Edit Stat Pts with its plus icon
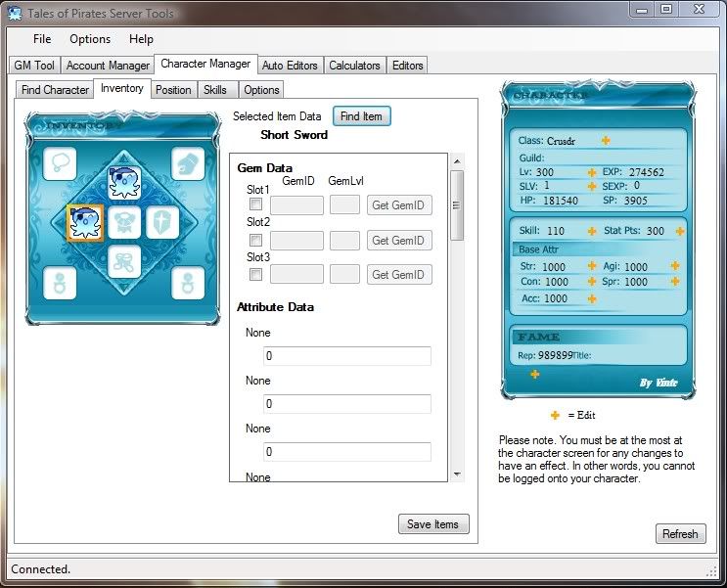 tap(679, 231)
